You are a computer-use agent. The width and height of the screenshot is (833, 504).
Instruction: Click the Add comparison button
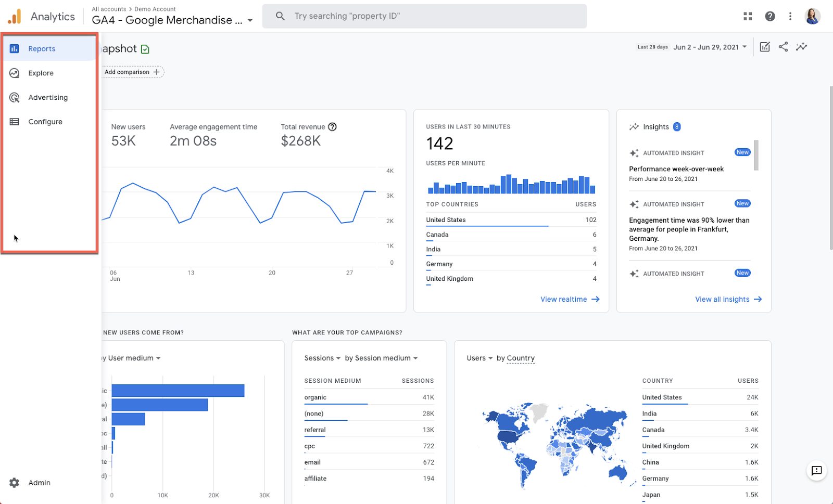(133, 72)
